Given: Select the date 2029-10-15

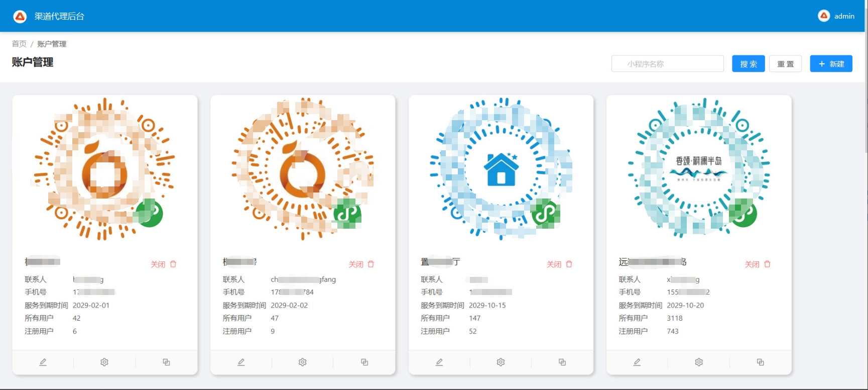Looking at the screenshot, I should (487, 305).
